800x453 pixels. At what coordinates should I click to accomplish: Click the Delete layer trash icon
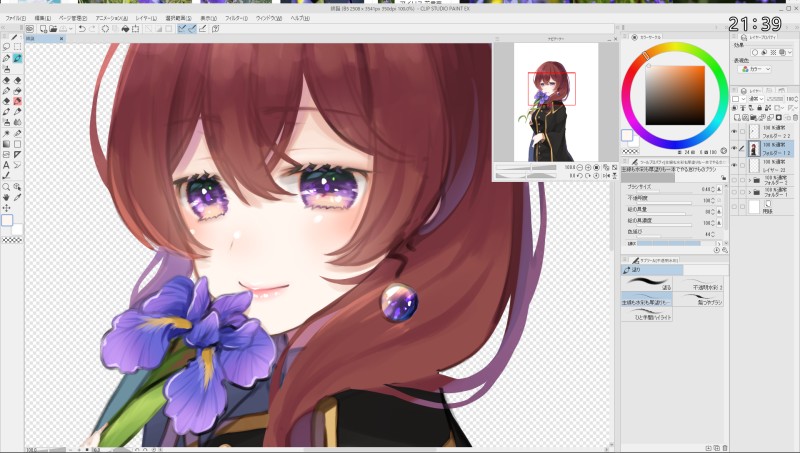coord(795,117)
